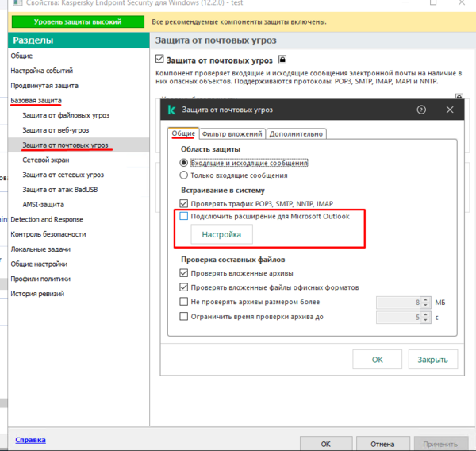Select Защита от сетевых угроз

point(63,175)
